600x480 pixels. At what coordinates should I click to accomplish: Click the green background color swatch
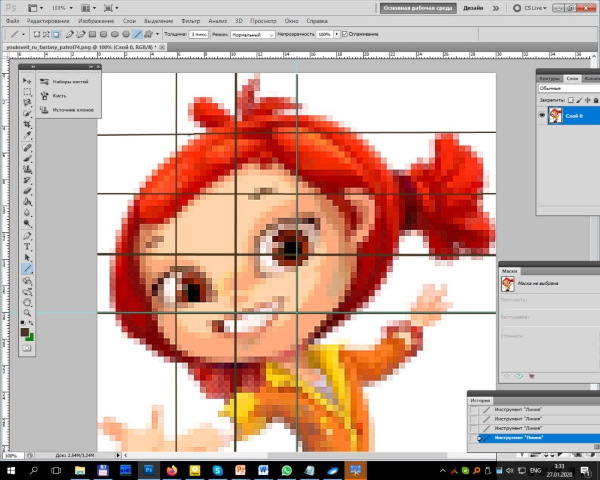click(x=31, y=337)
